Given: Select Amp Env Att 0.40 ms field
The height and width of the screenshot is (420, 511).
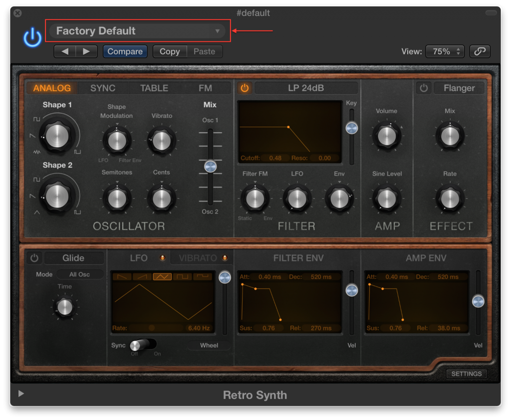Looking at the screenshot, I should (x=397, y=277).
